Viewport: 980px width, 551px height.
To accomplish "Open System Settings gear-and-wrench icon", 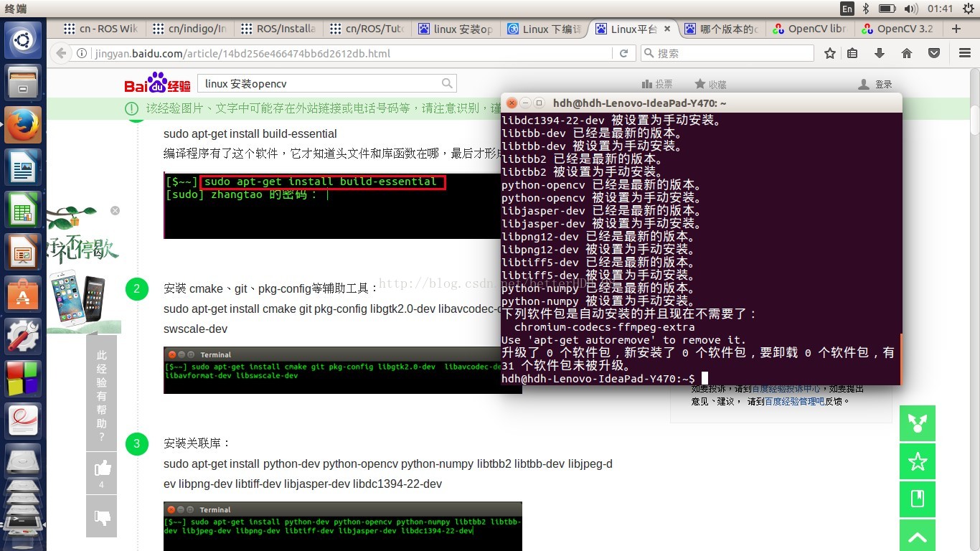I will click(23, 336).
